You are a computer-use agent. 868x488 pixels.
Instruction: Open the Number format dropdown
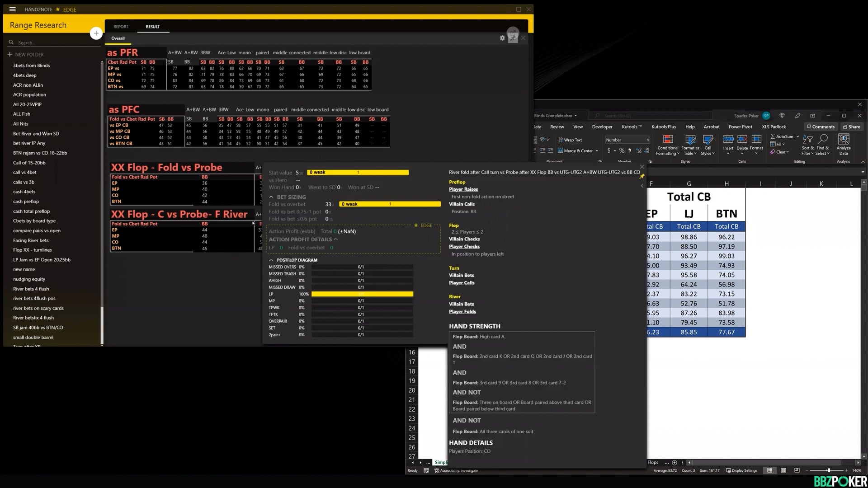point(647,140)
